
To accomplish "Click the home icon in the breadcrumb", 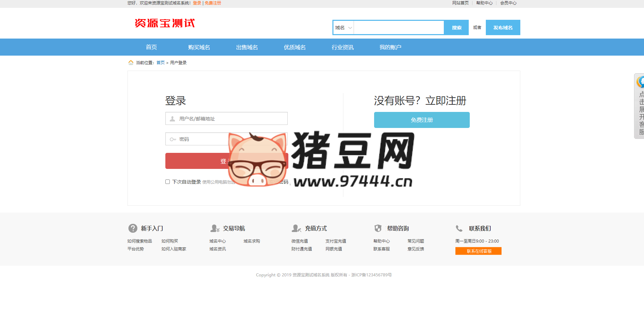I will click(x=131, y=62).
